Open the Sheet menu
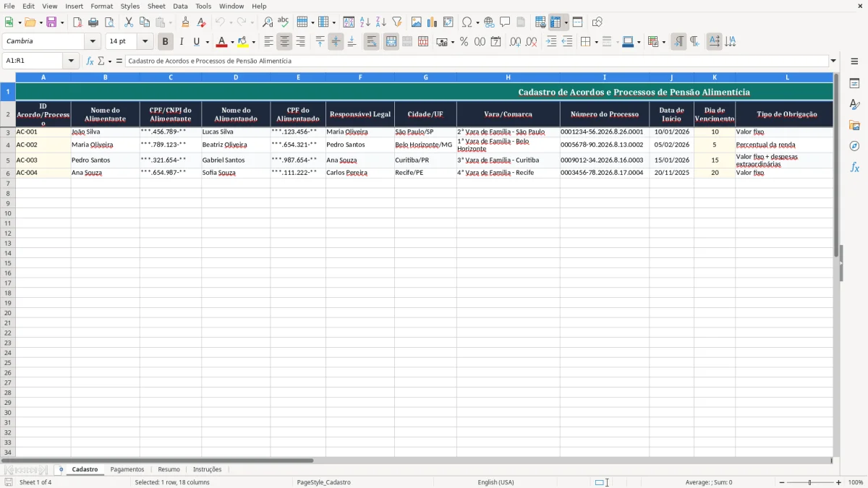 point(156,6)
